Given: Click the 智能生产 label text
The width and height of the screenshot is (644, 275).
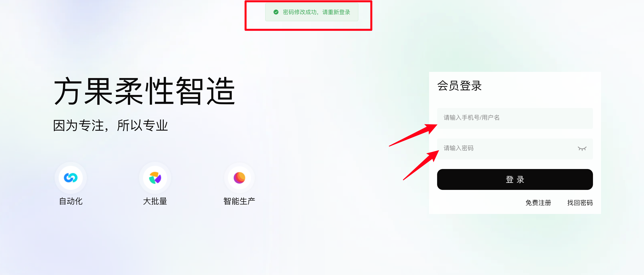Looking at the screenshot, I should point(239,201).
